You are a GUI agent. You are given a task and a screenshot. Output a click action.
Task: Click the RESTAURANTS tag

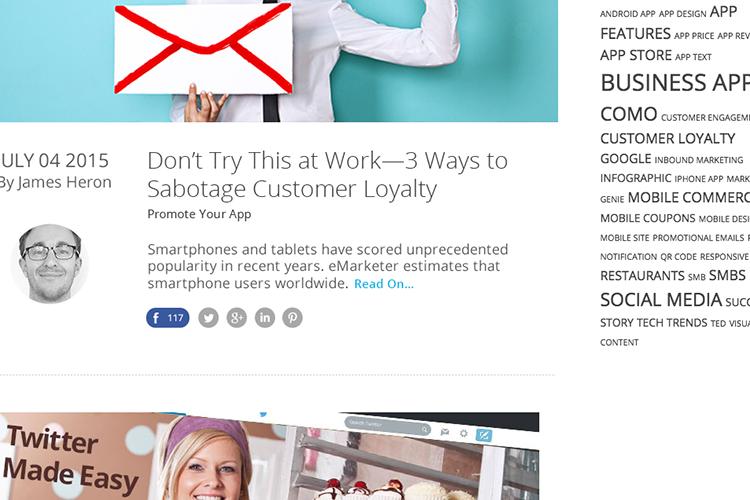[x=642, y=276]
